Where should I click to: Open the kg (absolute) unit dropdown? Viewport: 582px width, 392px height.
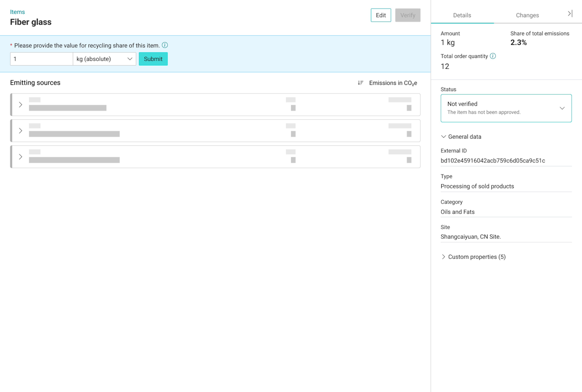coord(104,59)
